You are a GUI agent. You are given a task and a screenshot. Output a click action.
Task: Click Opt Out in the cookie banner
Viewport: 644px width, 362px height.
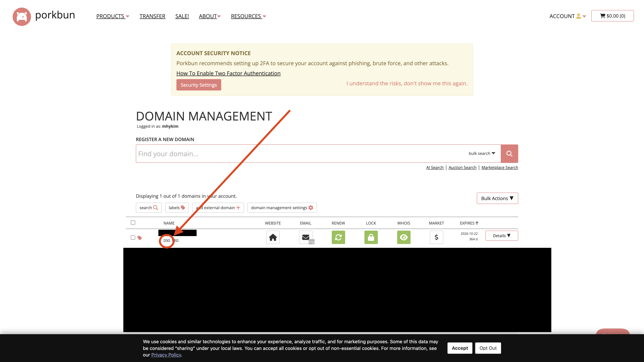488,348
